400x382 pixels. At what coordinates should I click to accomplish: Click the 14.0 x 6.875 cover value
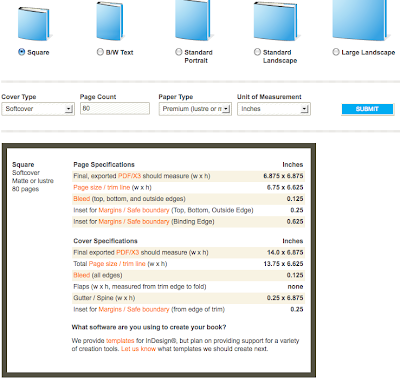click(285, 253)
